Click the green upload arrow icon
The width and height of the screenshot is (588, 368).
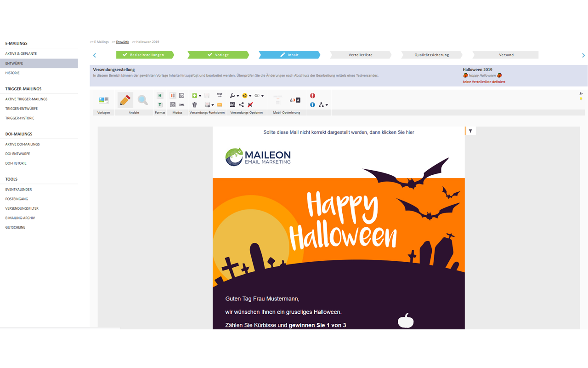coord(194,96)
